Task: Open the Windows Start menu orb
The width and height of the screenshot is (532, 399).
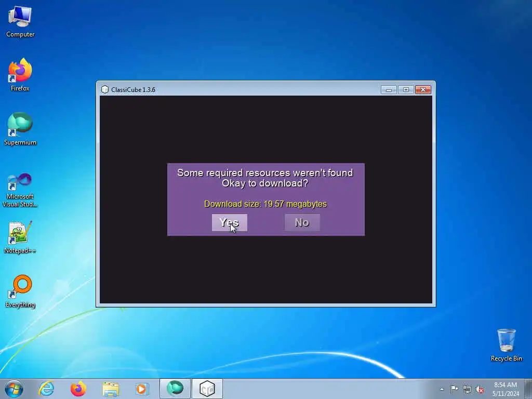Action: point(14,389)
